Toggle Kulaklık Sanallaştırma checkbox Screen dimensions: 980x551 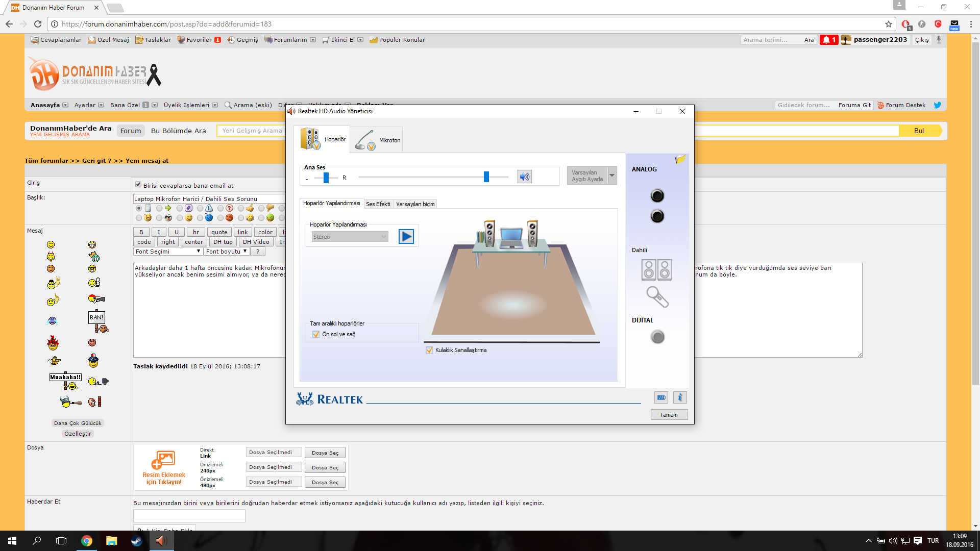tap(429, 350)
